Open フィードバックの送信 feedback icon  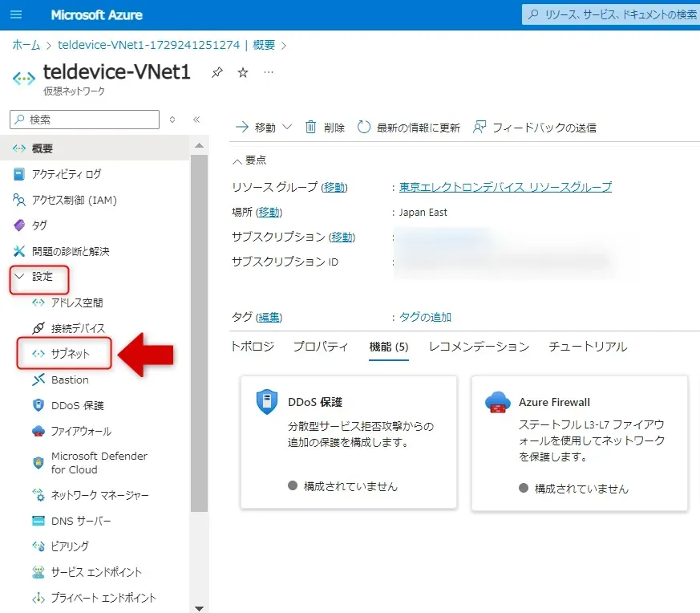tap(479, 128)
